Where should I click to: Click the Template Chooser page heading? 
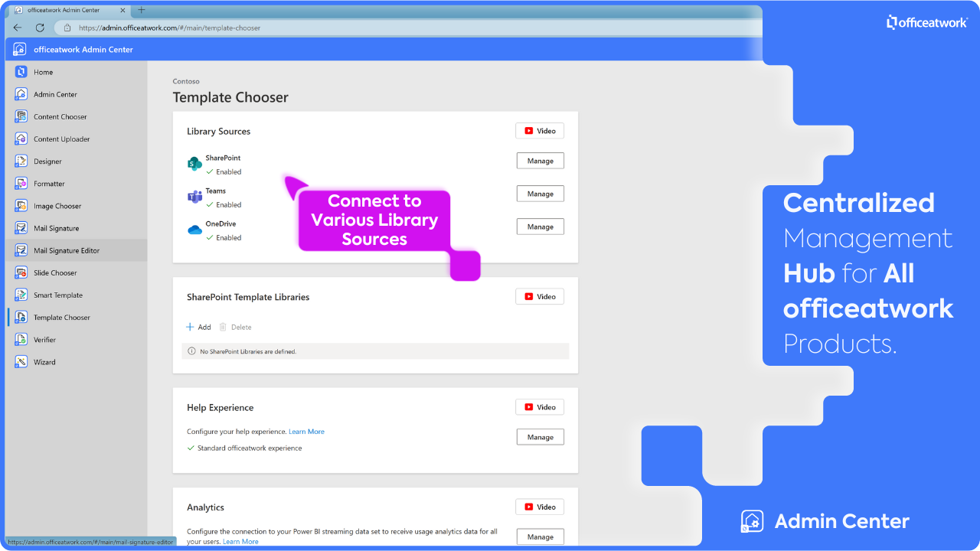coord(230,97)
